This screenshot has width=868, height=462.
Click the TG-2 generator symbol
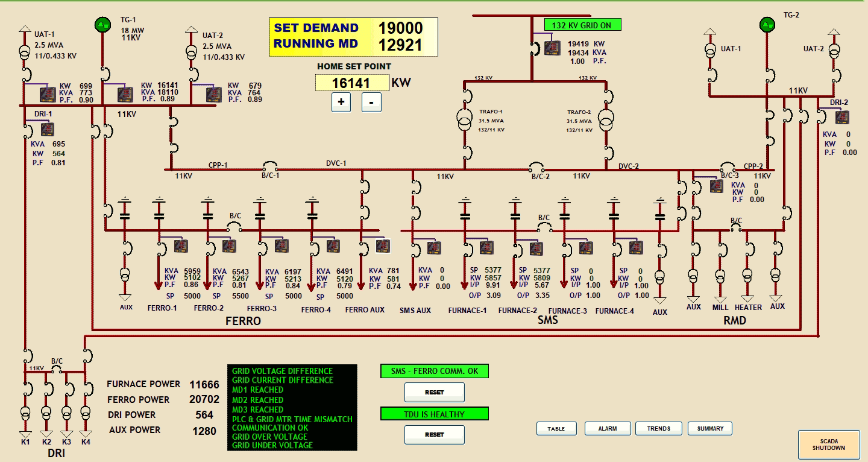[x=767, y=24]
